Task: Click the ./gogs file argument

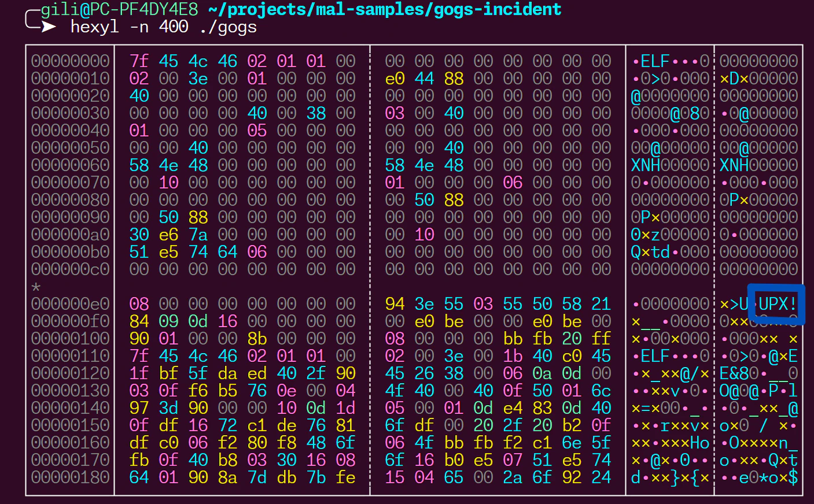Action: [x=228, y=27]
